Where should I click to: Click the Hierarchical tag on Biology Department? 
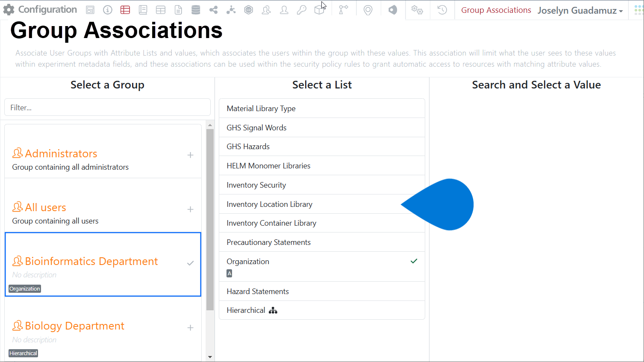[x=24, y=353]
